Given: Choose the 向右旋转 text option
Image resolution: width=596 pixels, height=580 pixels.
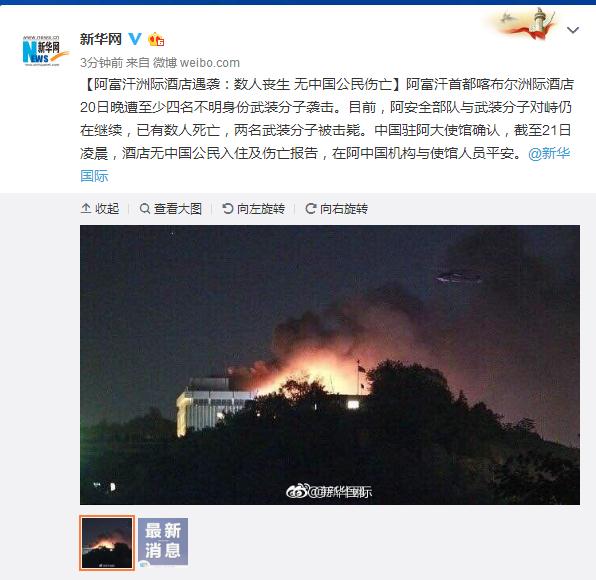Looking at the screenshot, I should point(344,208).
